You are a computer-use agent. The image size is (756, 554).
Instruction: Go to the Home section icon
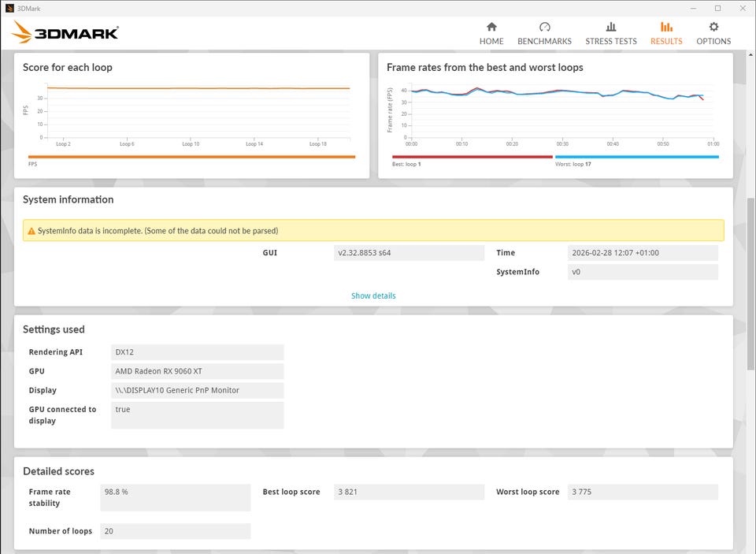click(x=491, y=28)
